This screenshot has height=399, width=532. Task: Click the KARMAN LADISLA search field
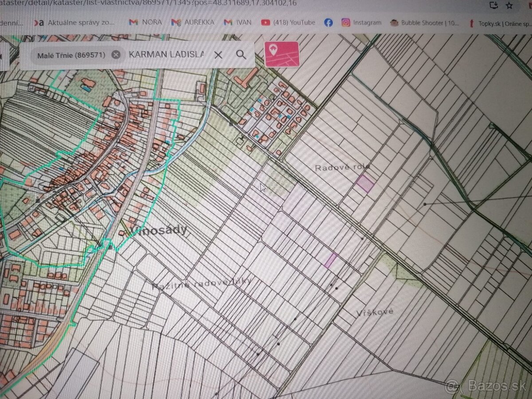[166, 55]
